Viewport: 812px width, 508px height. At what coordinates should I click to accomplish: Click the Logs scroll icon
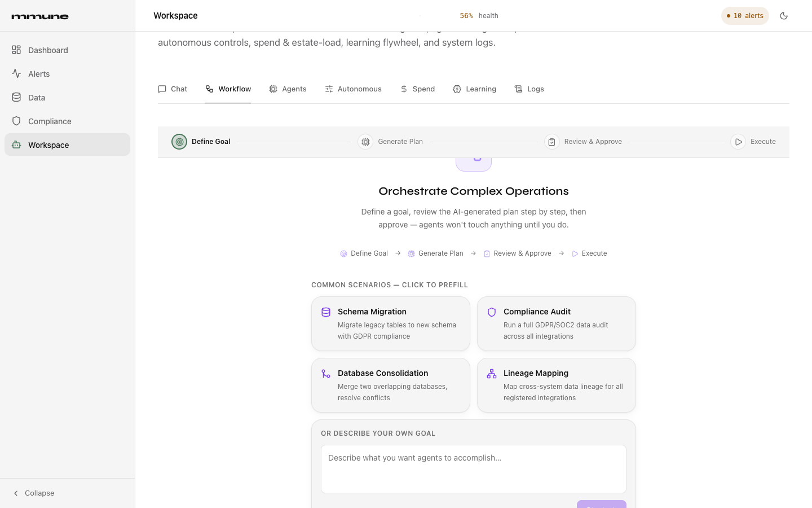tap(518, 89)
